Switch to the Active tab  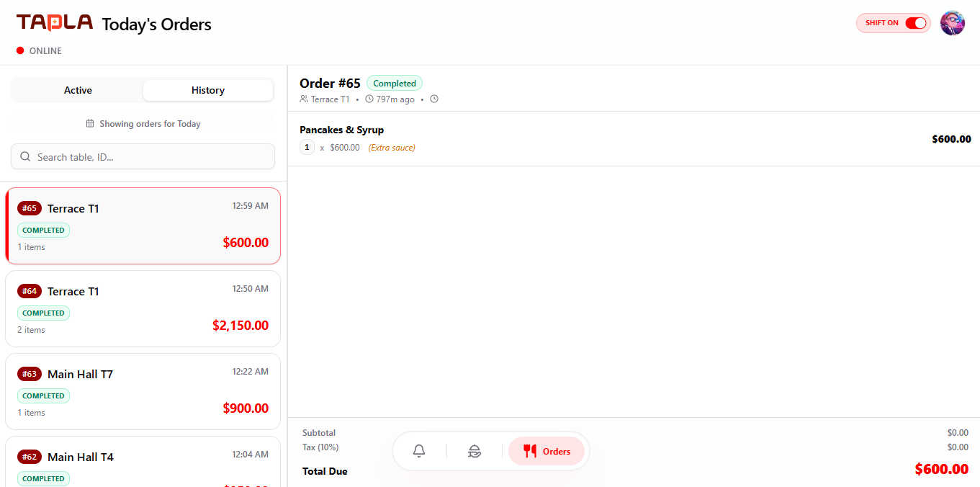pos(78,90)
